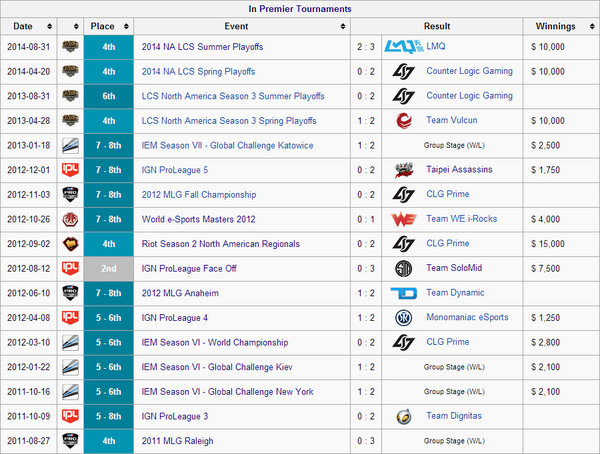The image size is (600, 454).
Task: Click LCS icon in 2014-08-31 row
Action: 70,47
